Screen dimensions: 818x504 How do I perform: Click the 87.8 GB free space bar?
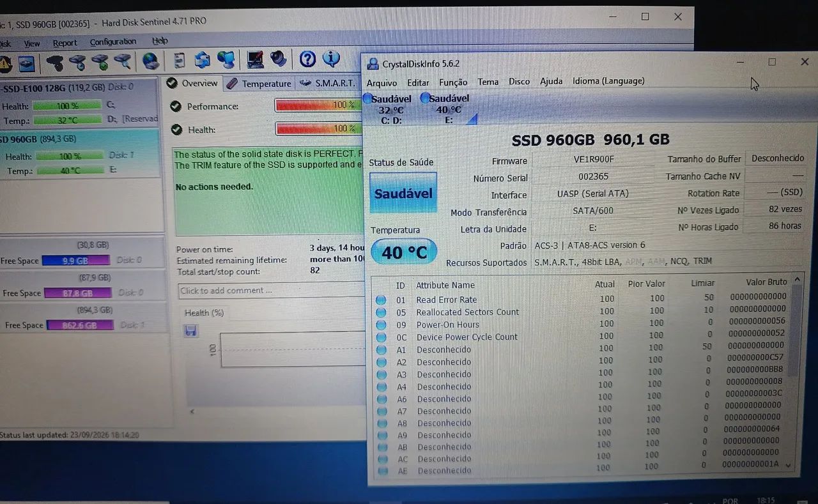(x=77, y=293)
